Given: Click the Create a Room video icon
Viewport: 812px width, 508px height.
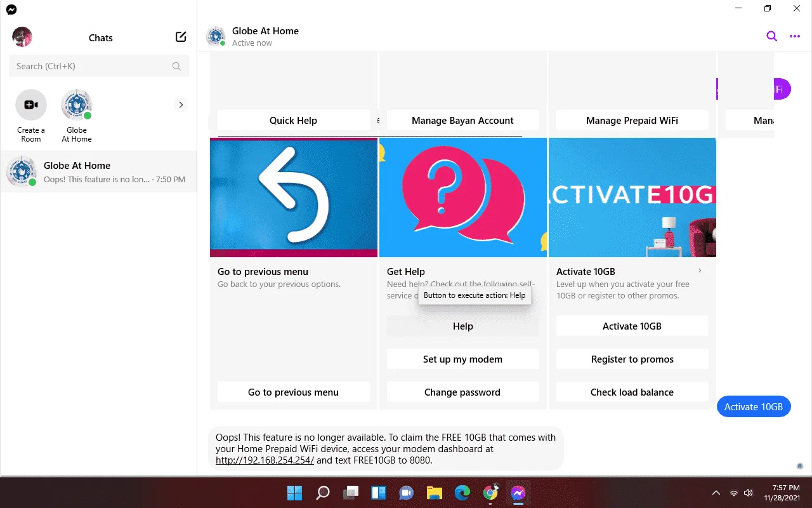Looking at the screenshot, I should 31,105.
